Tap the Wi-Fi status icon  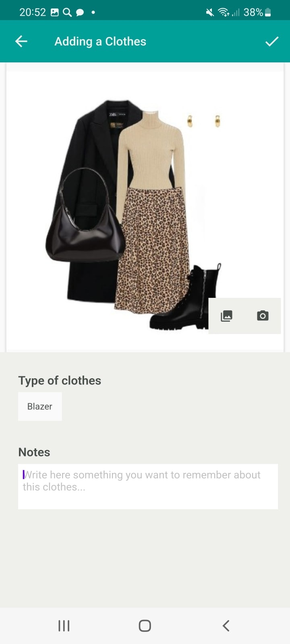(224, 12)
